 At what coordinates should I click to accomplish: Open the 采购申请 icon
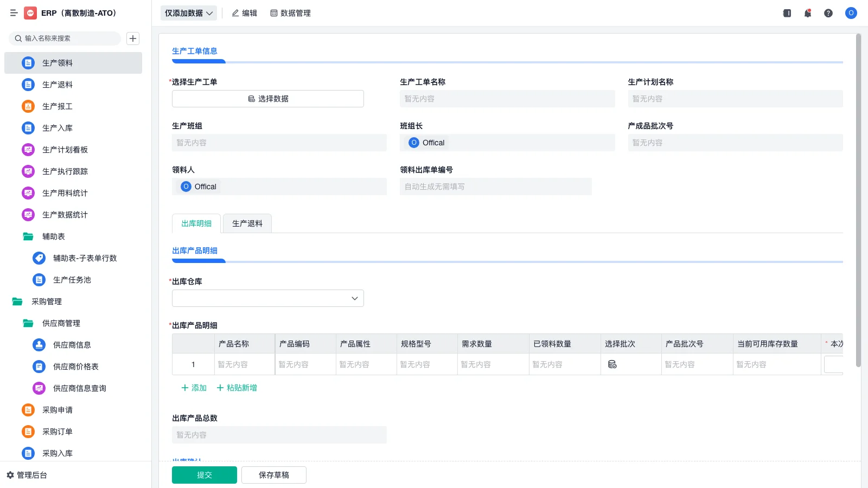[x=28, y=410]
